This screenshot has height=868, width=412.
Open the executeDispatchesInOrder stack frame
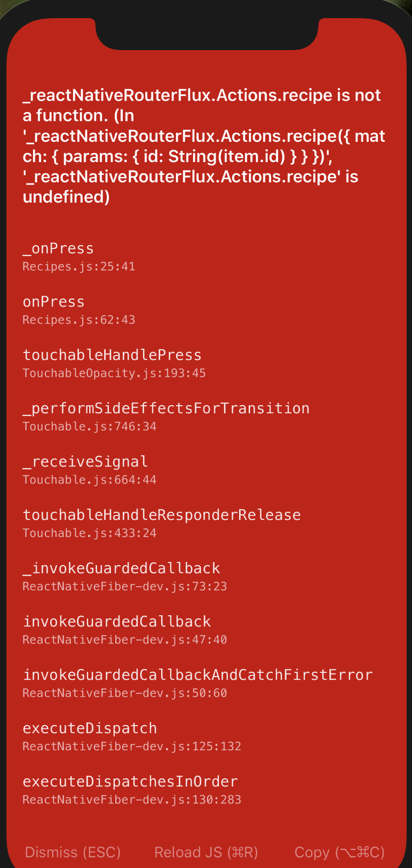coord(130,781)
